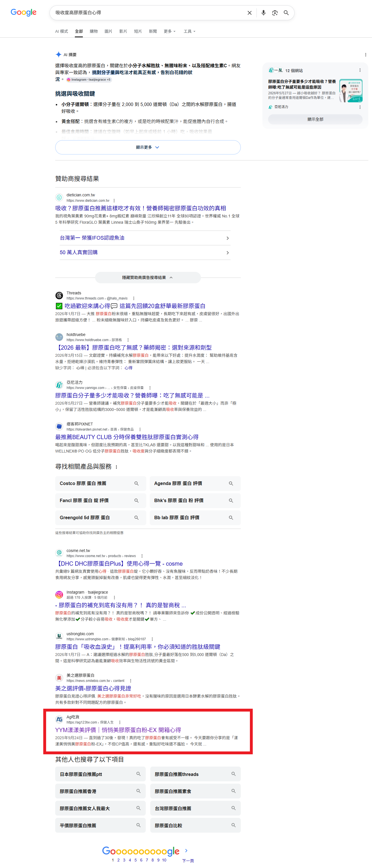This screenshot has height=868, width=372.
Task: Open three-dot menu for dietician.com.tw ad
Action: click(x=114, y=201)
